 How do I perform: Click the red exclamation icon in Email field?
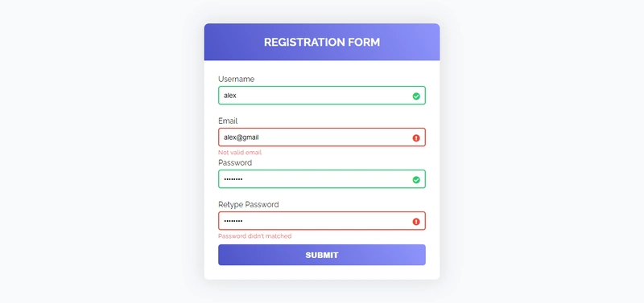tap(416, 137)
